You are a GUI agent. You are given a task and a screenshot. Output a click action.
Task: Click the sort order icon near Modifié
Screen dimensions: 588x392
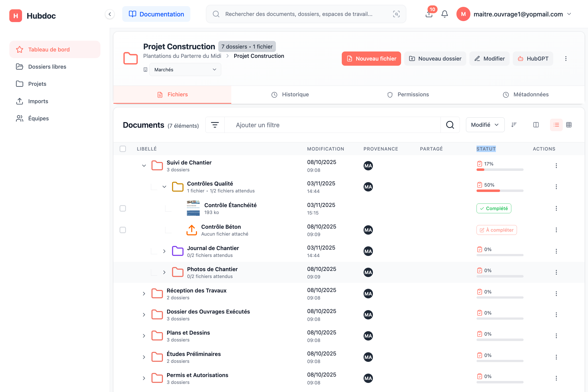(x=514, y=125)
